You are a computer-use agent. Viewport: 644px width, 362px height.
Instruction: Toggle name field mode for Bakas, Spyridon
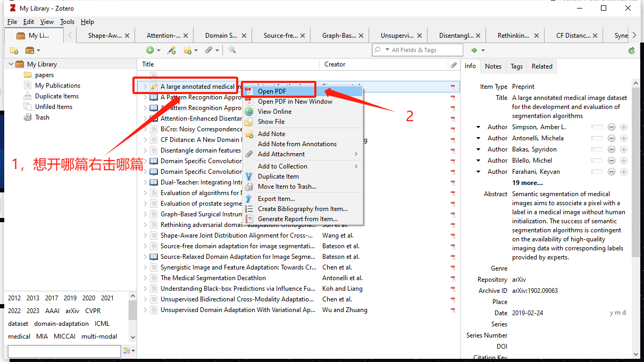tap(597, 149)
